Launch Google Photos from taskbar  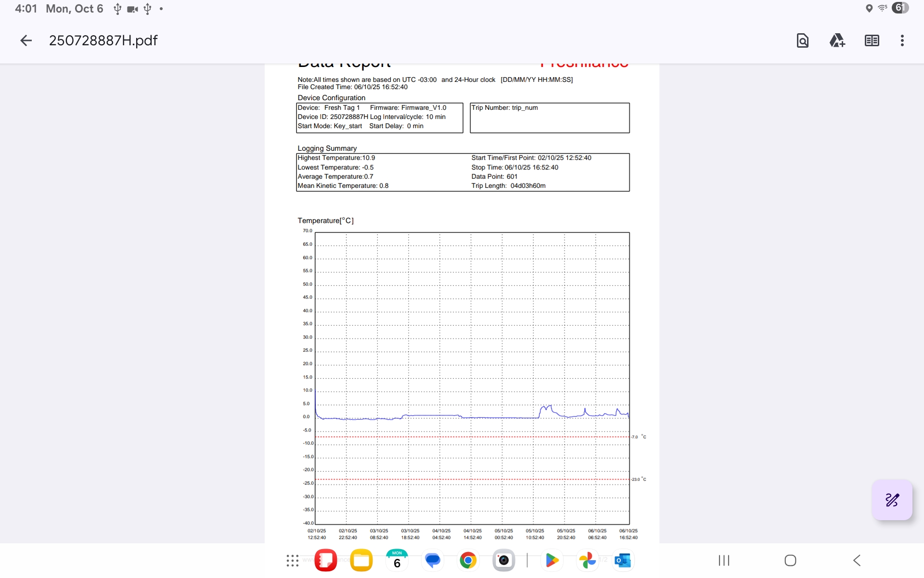pos(587,560)
